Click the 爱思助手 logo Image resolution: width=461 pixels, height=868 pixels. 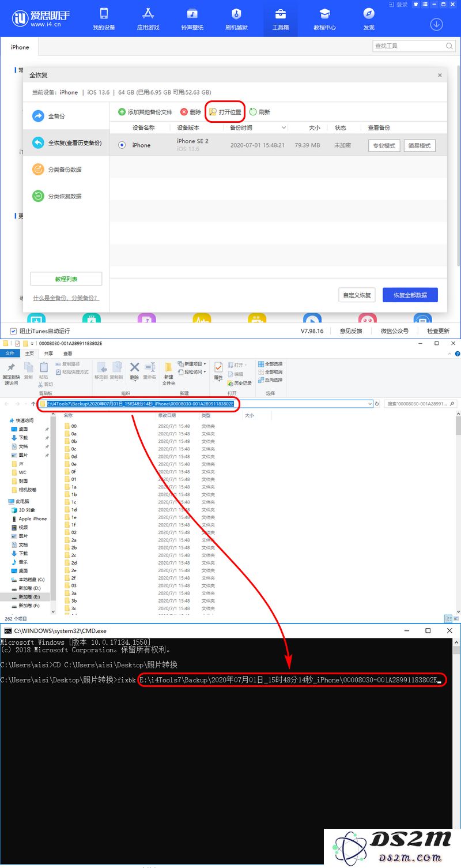pyautogui.click(x=41, y=18)
